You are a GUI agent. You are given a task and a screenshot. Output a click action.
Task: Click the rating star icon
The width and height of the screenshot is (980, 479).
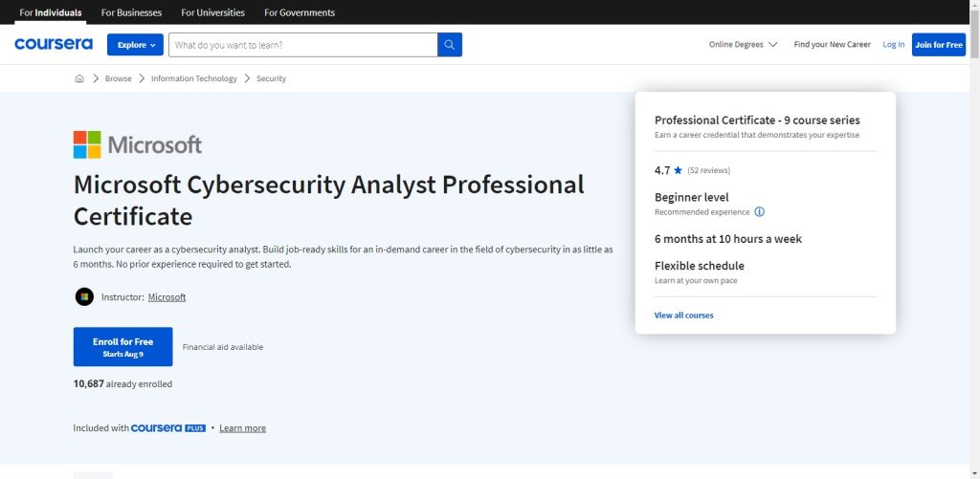[x=679, y=170]
